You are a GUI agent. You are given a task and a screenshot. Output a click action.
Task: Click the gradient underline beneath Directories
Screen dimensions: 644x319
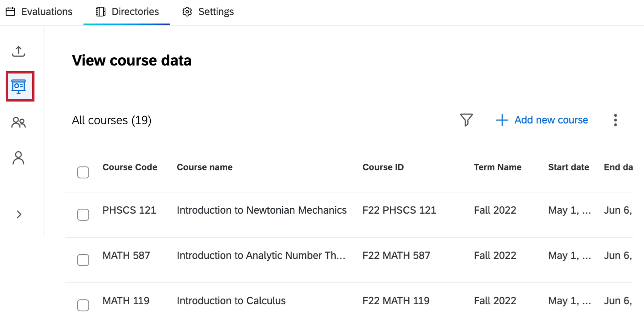point(127,24)
